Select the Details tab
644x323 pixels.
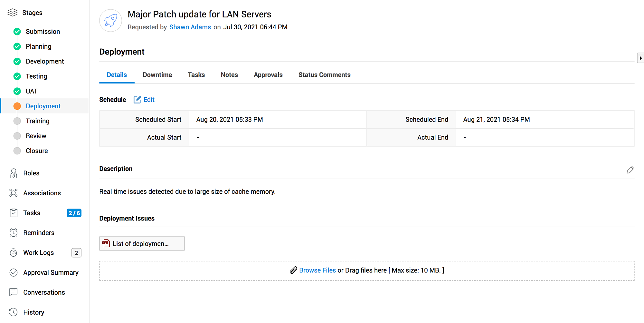(x=117, y=75)
